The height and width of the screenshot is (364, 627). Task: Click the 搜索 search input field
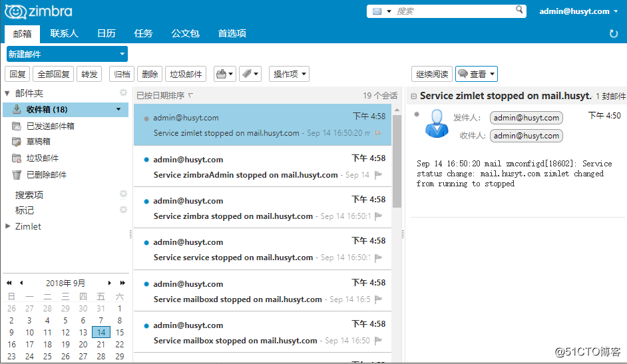[454, 11]
